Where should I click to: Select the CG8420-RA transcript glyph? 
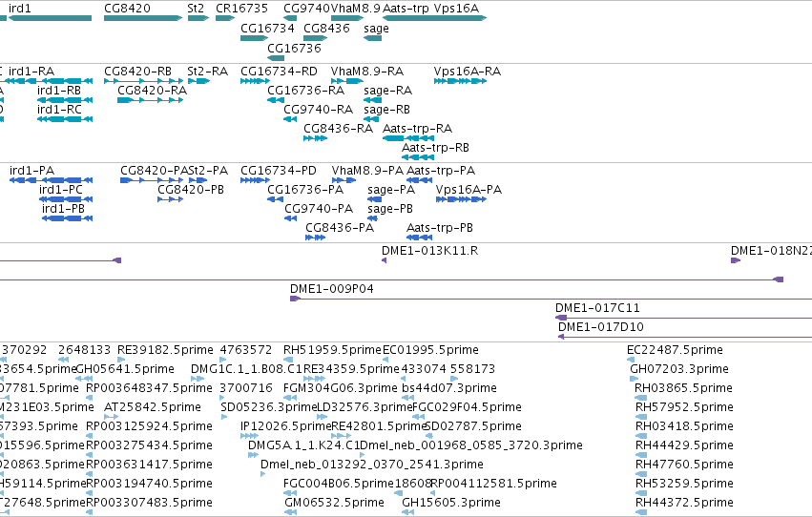tap(150, 100)
